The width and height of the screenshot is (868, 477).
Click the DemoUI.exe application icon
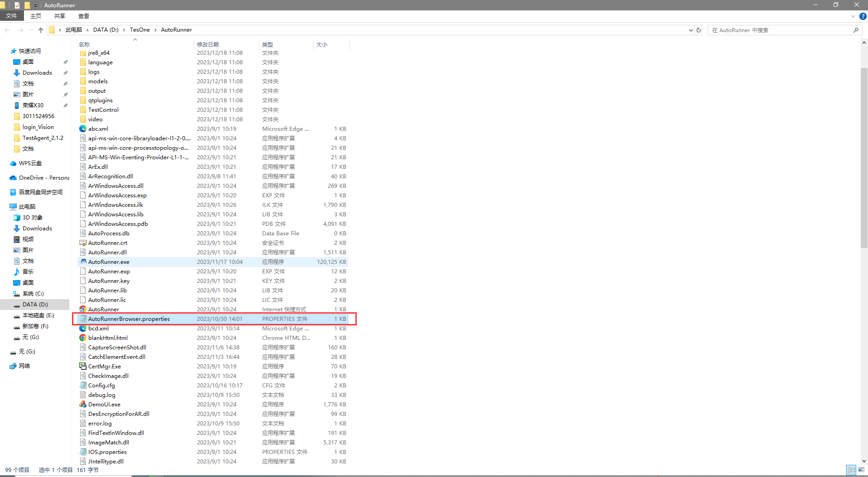tap(83, 405)
